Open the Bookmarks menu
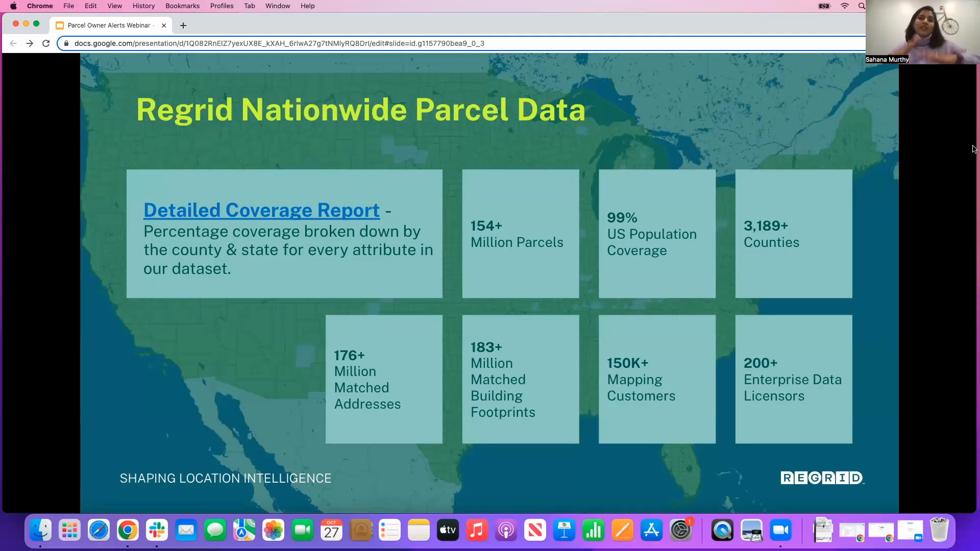Image resolution: width=980 pixels, height=551 pixels. 182,6
